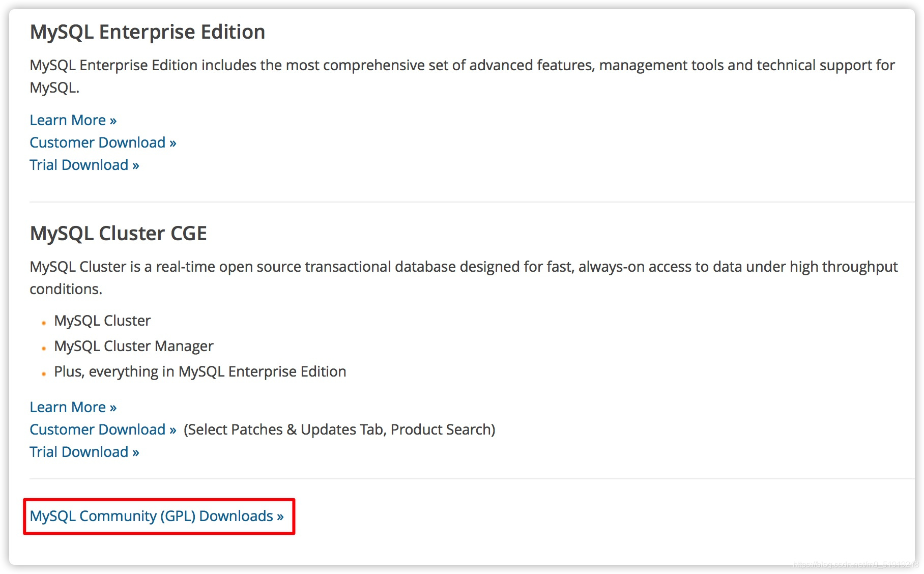Click the Enterprise Edition description paragraph

click(x=462, y=76)
